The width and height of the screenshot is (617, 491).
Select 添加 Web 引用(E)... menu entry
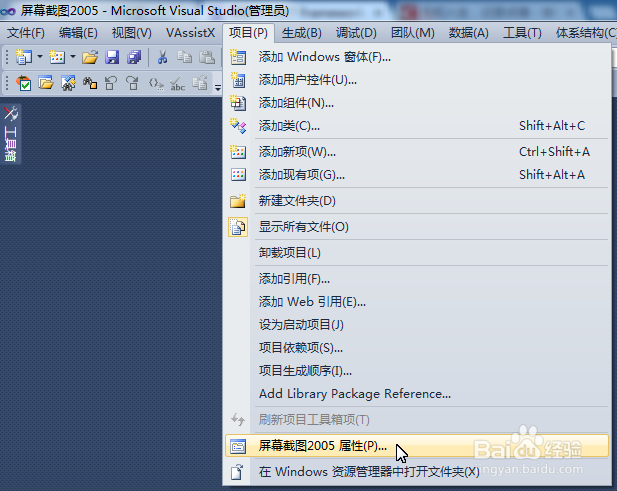(417, 302)
